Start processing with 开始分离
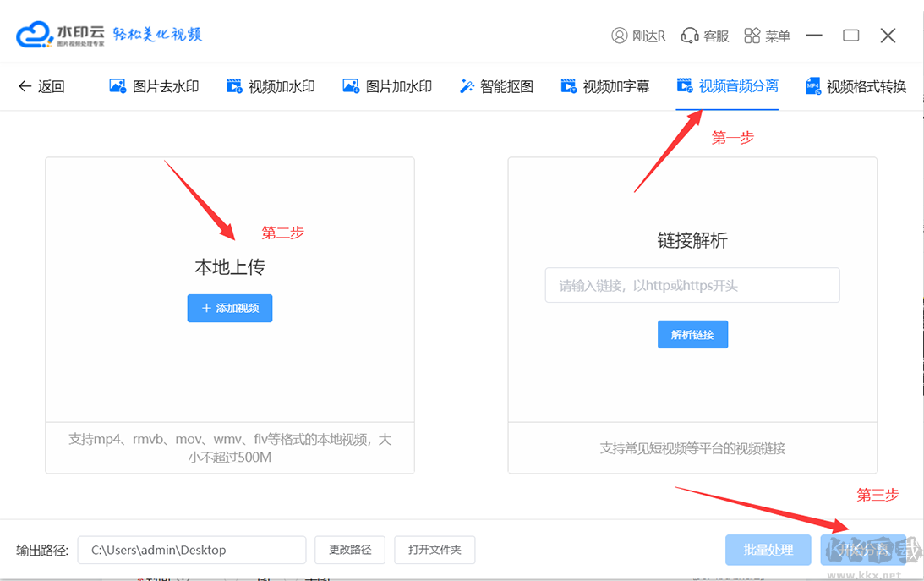924x581 pixels. click(863, 550)
